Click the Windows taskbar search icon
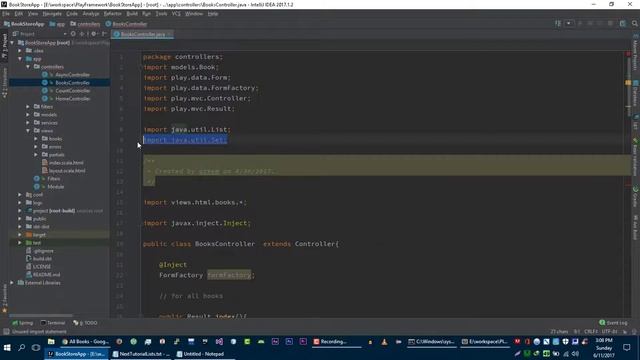 [21, 347]
